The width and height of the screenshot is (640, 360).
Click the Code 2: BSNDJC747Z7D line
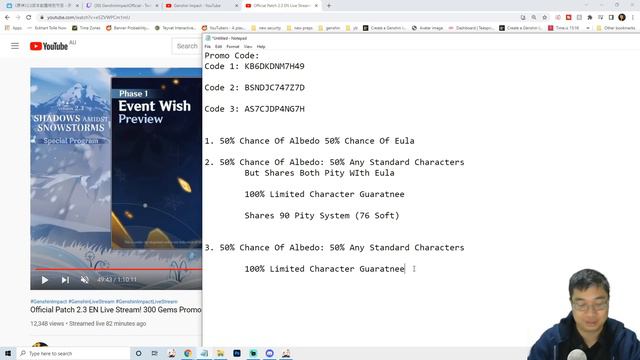[x=254, y=87]
